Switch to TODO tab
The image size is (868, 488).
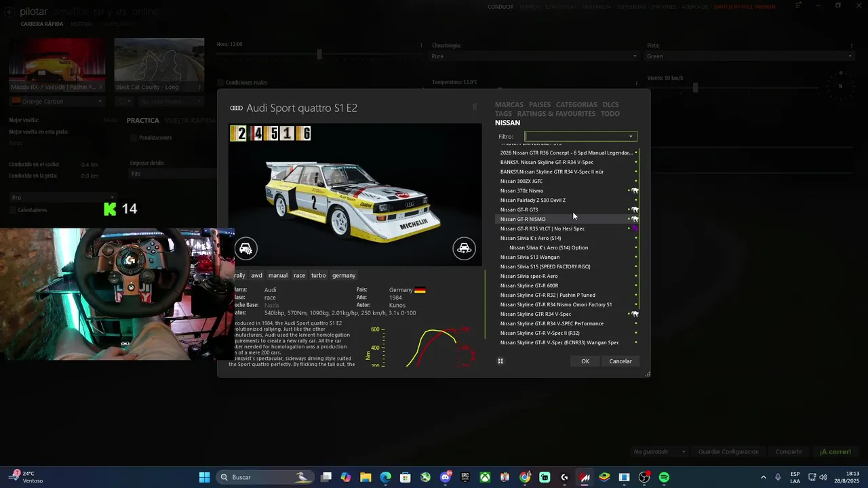click(x=610, y=114)
